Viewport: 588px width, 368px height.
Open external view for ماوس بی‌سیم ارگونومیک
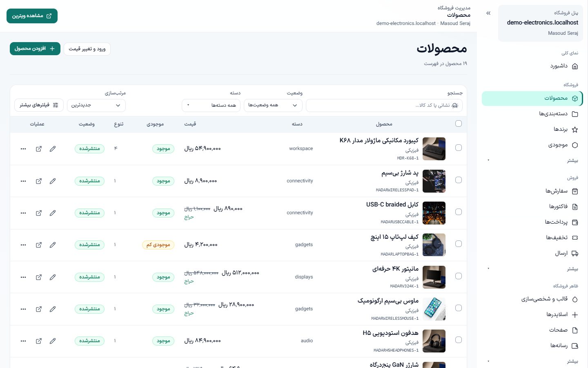(x=39, y=309)
